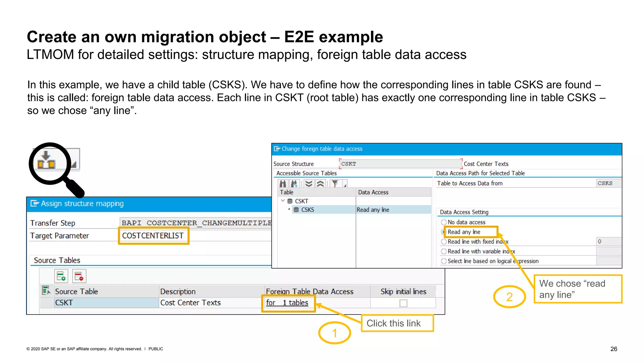The height and width of the screenshot is (362, 644).
Task: Click the Source Table column header
Action: pyautogui.click(x=106, y=292)
